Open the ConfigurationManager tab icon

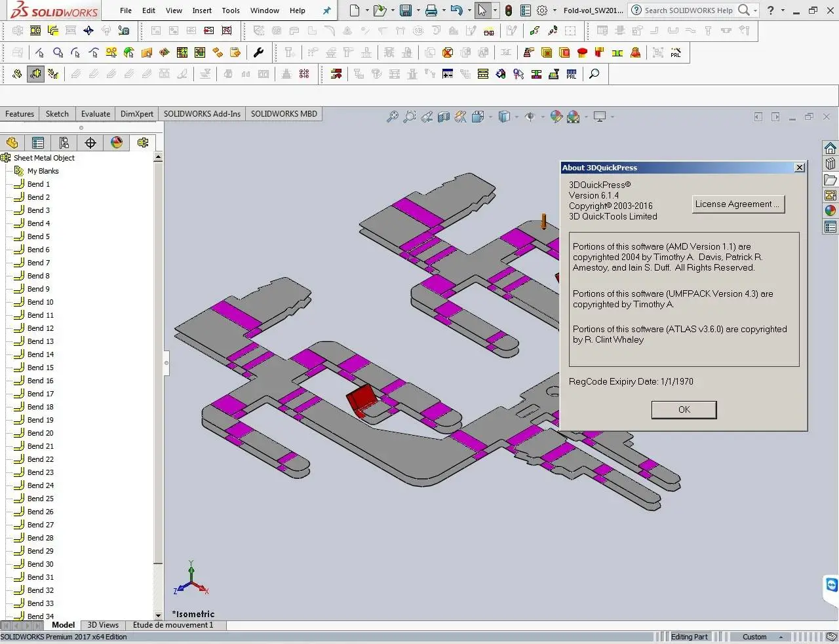(64, 142)
